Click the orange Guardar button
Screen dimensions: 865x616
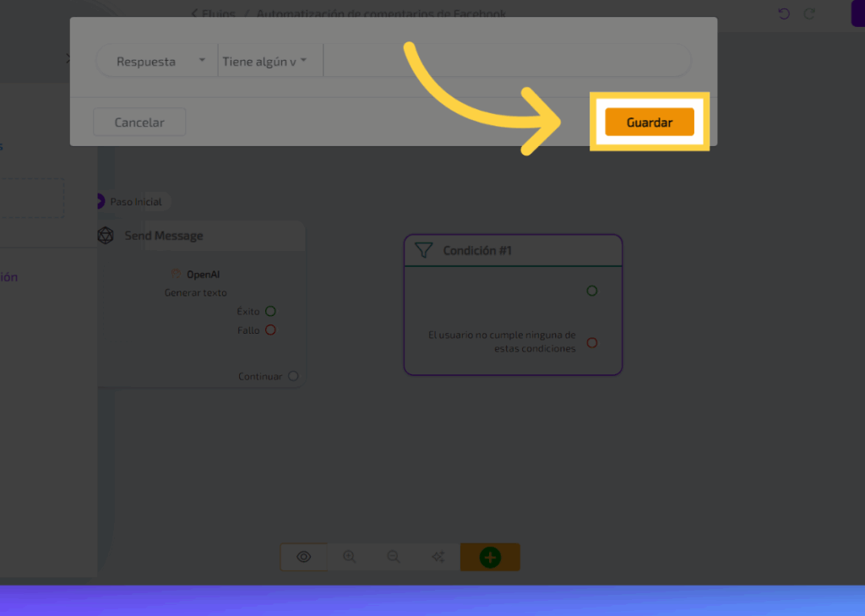coord(649,123)
